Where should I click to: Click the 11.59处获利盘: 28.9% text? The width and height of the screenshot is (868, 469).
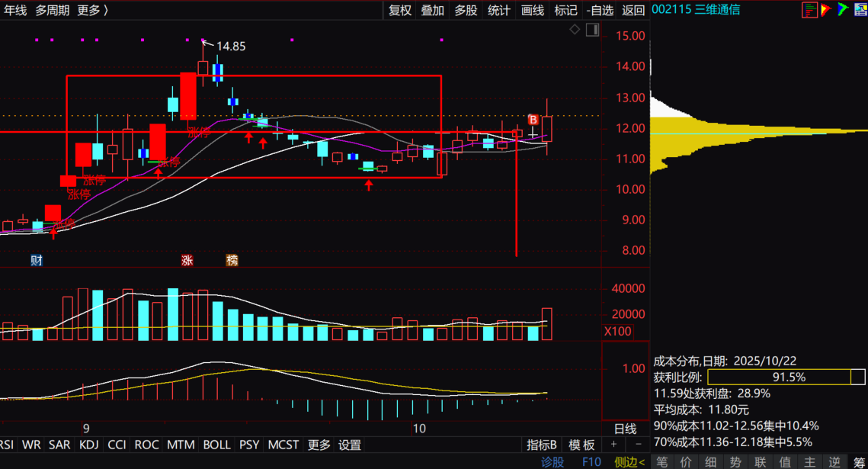[x=712, y=394]
